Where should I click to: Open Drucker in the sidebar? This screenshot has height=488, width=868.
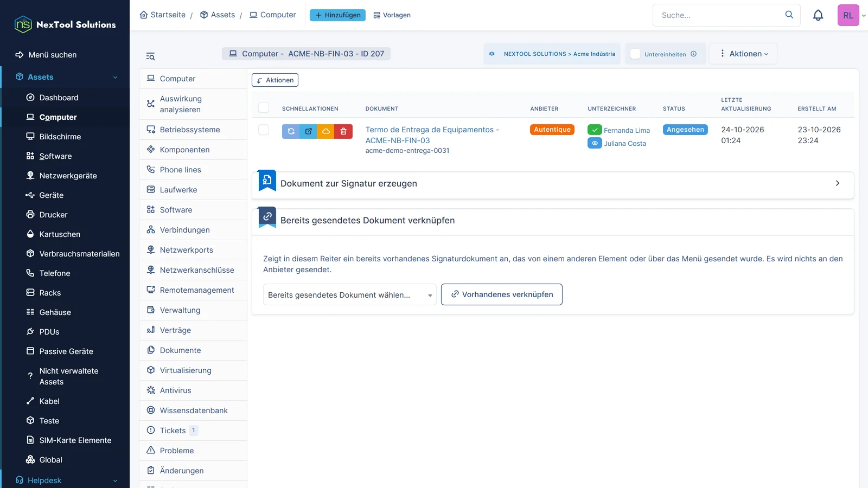tap(53, 215)
